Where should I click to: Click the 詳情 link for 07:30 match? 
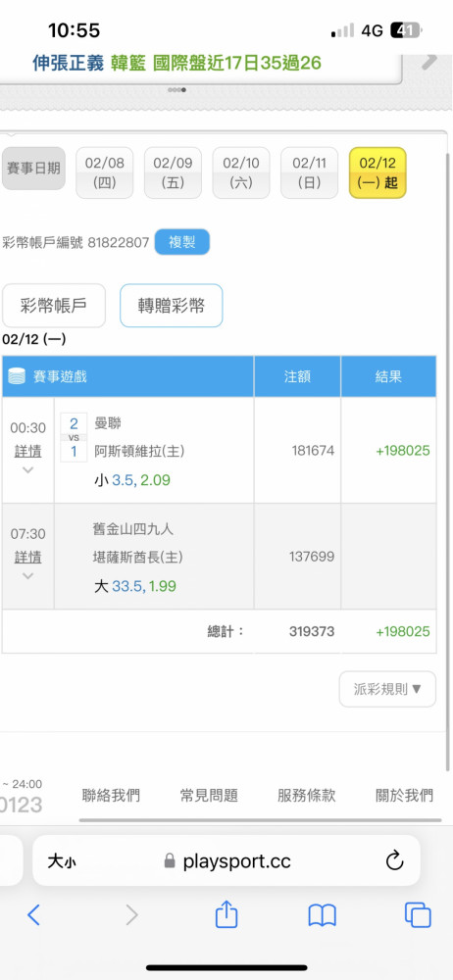[27, 557]
